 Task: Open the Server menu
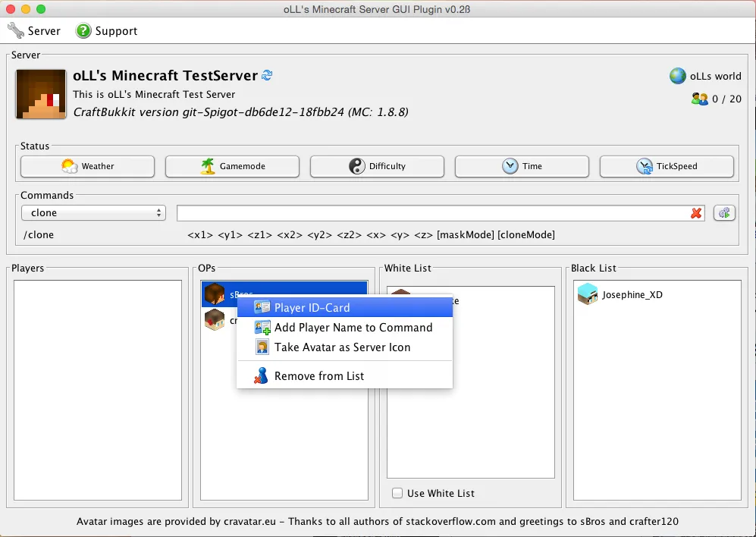pyautogui.click(x=34, y=31)
